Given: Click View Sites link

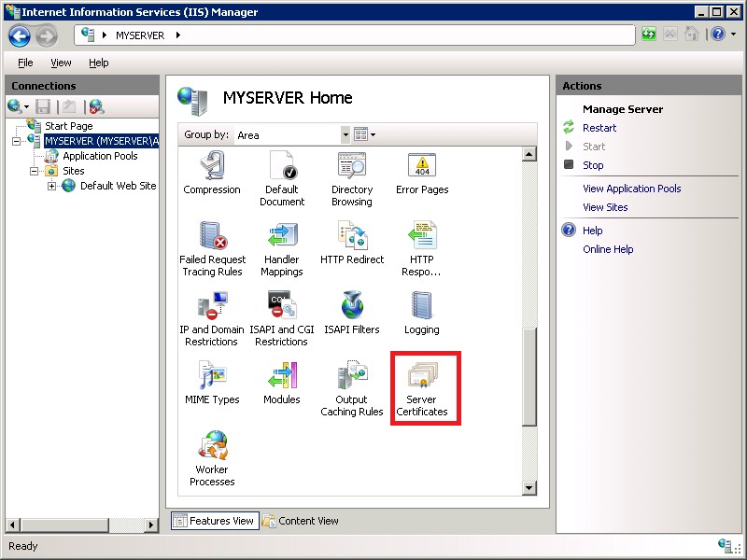Looking at the screenshot, I should coord(605,207).
